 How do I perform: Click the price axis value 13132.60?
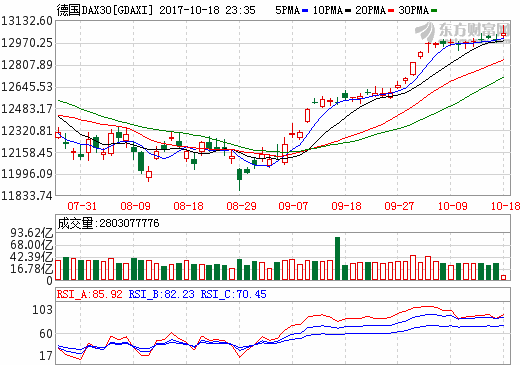click(x=27, y=21)
